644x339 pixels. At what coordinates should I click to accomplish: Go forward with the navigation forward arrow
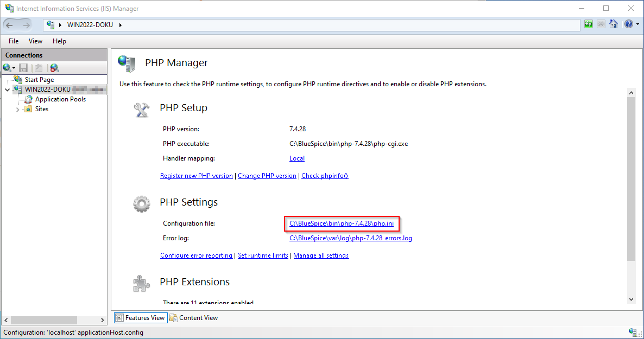[26, 25]
